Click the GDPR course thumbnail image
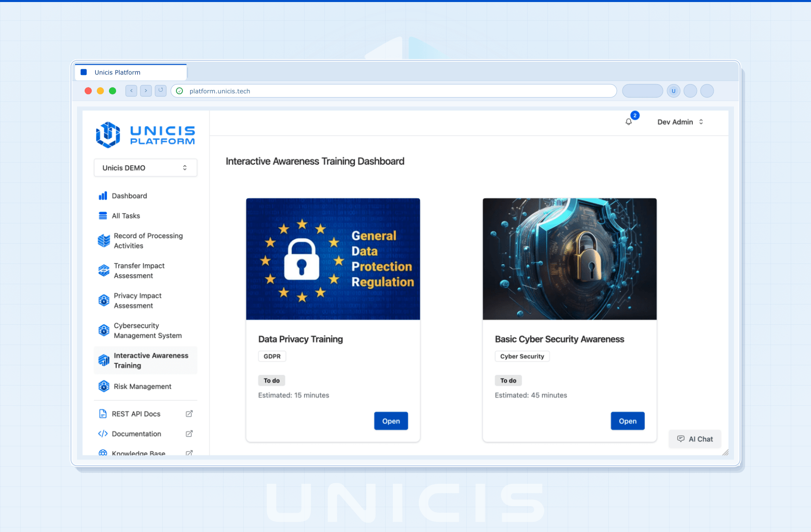This screenshot has width=811, height=532. coord(333,259)
